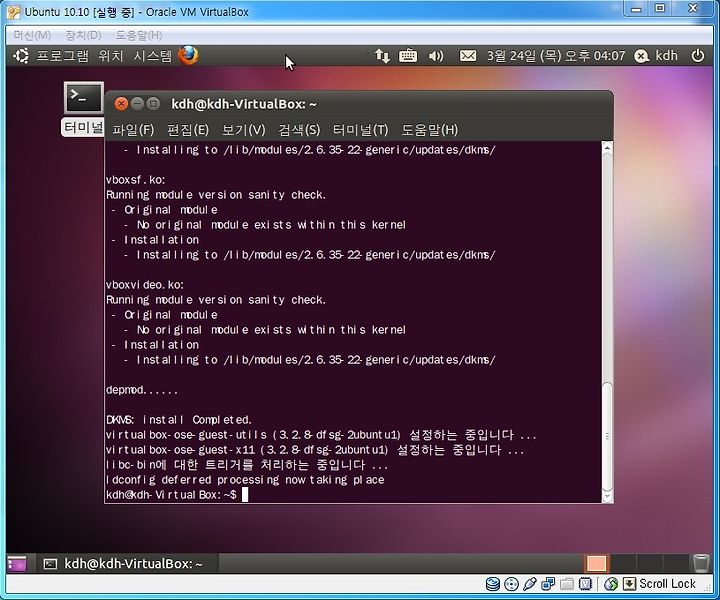Screen dimensions: 720x600
Task: Click the terminal scrollbar thumb
Action: [x=607, y=436]
